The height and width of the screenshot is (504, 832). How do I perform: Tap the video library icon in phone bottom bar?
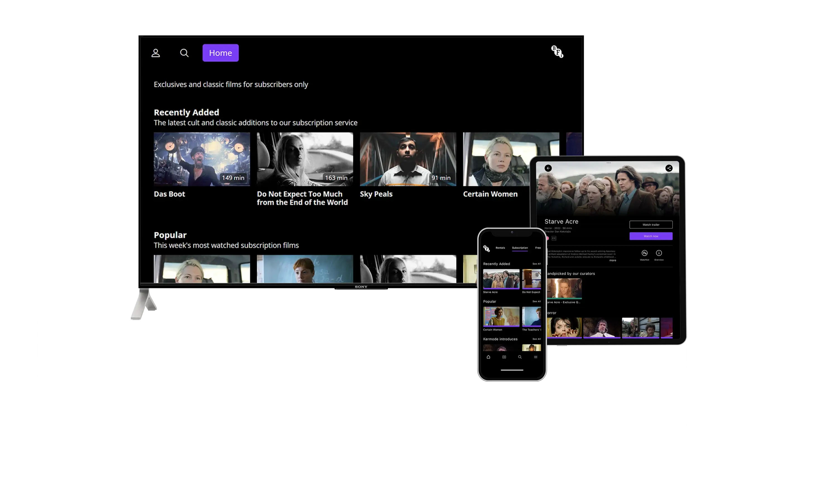[x=504, y=357]
